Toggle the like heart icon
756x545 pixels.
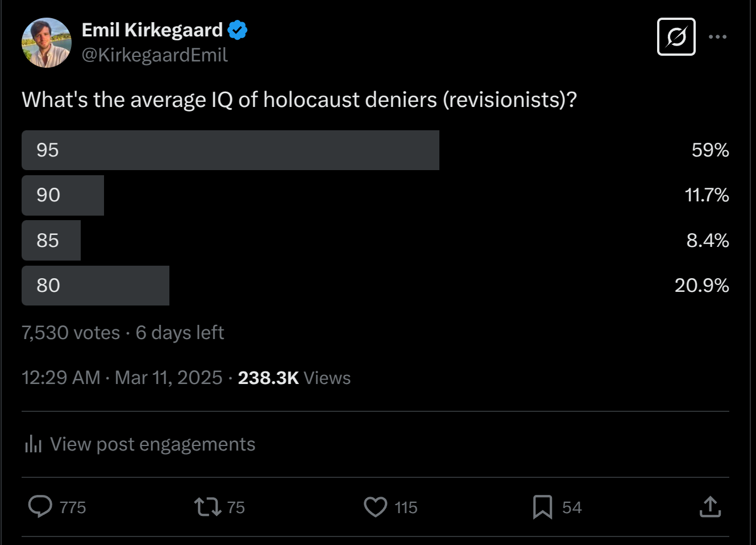coord(375,507)
